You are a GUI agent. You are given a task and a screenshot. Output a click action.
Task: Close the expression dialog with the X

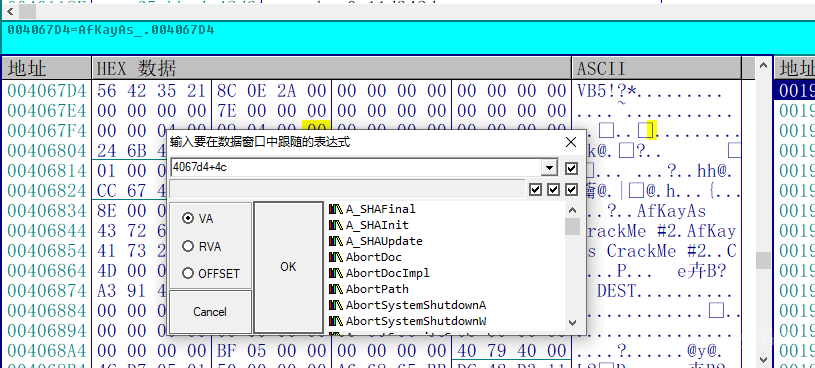pos(571,142)
